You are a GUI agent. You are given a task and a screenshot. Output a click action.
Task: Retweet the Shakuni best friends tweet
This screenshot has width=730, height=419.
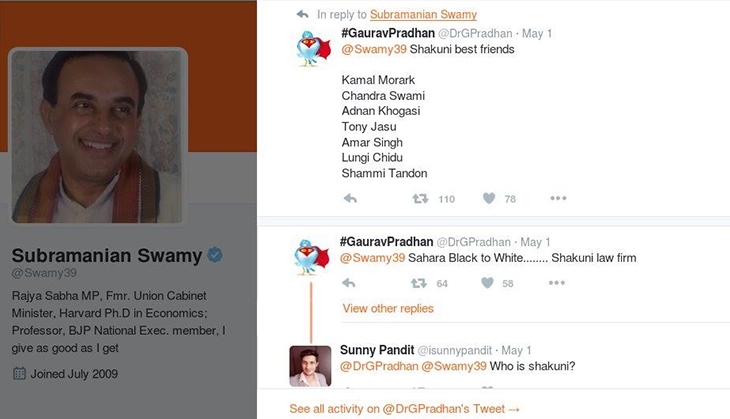tap(420, 199)
